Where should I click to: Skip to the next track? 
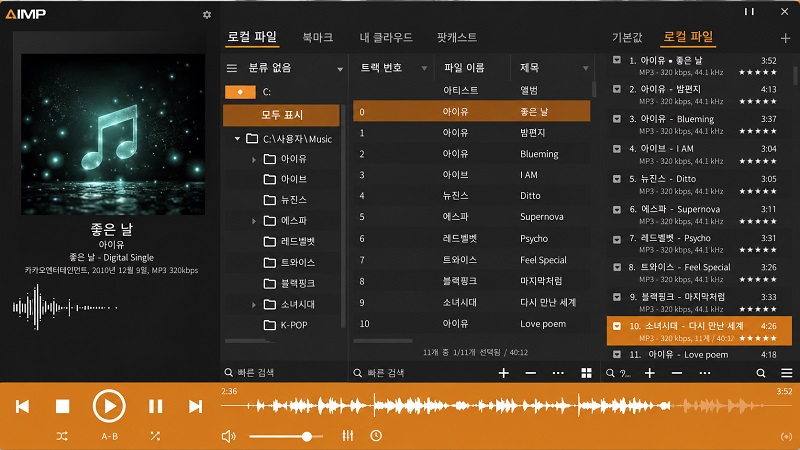(x=195, y=407)
